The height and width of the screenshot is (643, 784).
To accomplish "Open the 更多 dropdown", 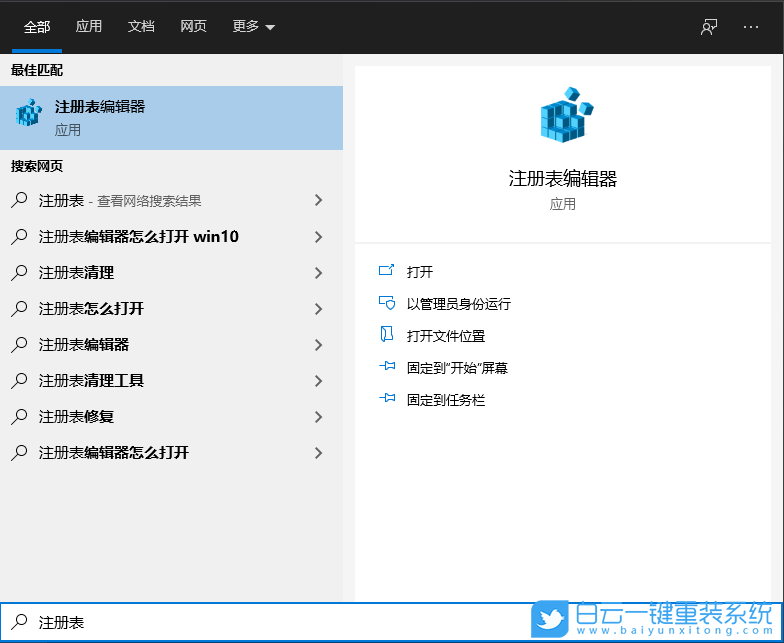I will pyautogui.click(x=254, y=26).
